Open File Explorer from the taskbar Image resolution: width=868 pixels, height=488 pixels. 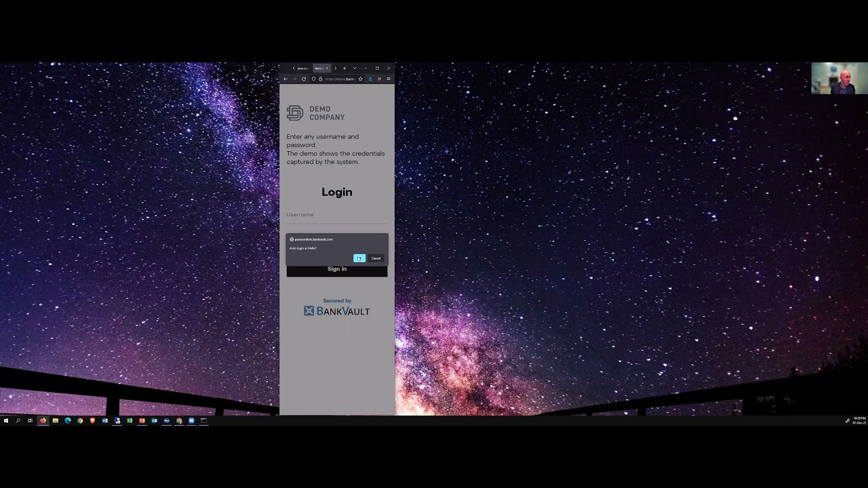pos(56,421)
